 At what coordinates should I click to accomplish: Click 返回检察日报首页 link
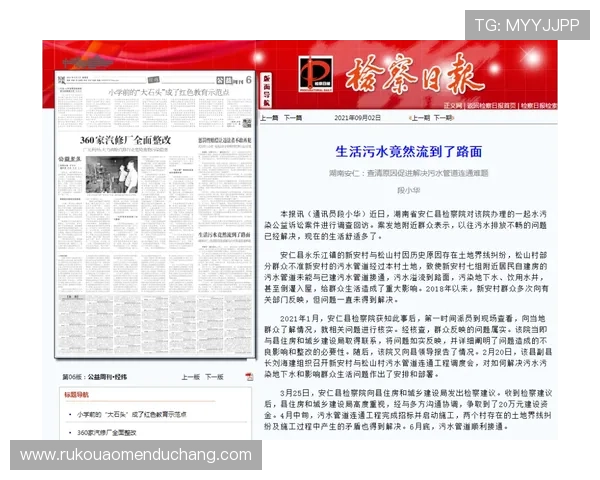(491, 106)
